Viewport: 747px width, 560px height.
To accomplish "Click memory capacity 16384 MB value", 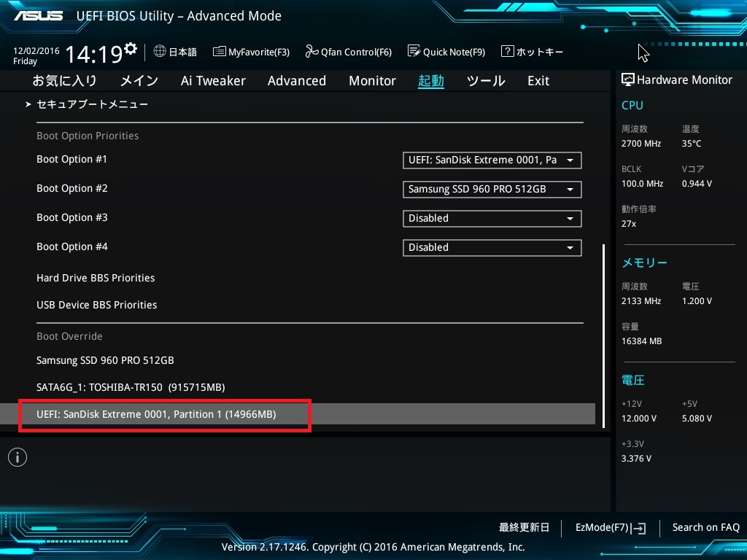I will pos(641,341).
